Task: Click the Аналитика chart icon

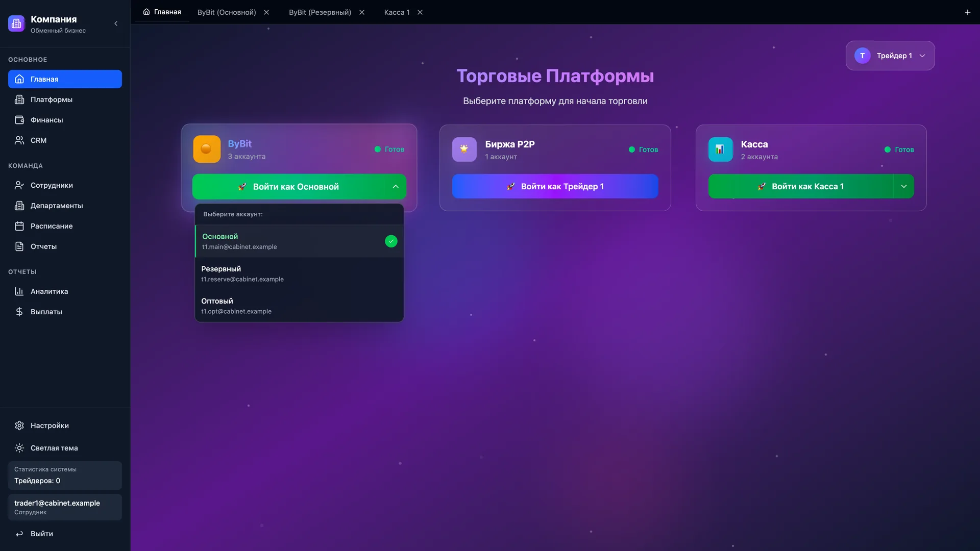Action: point(19,291)
